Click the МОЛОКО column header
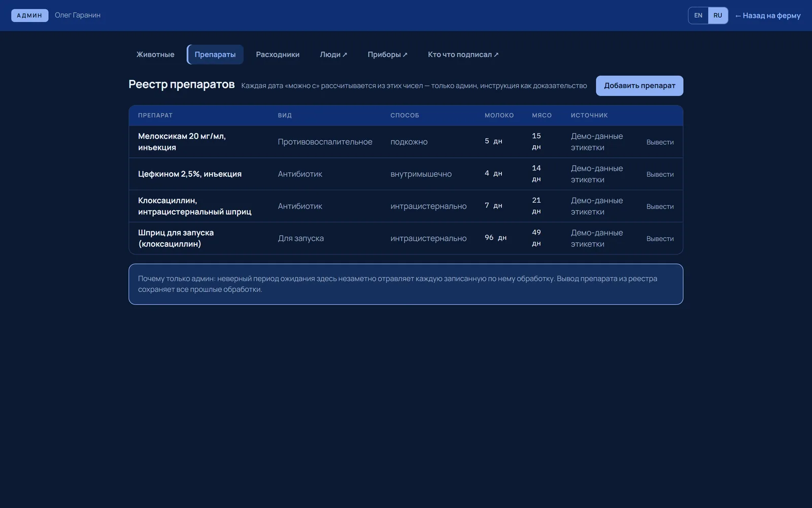This screenshot has width=812, height=508. 499,115
